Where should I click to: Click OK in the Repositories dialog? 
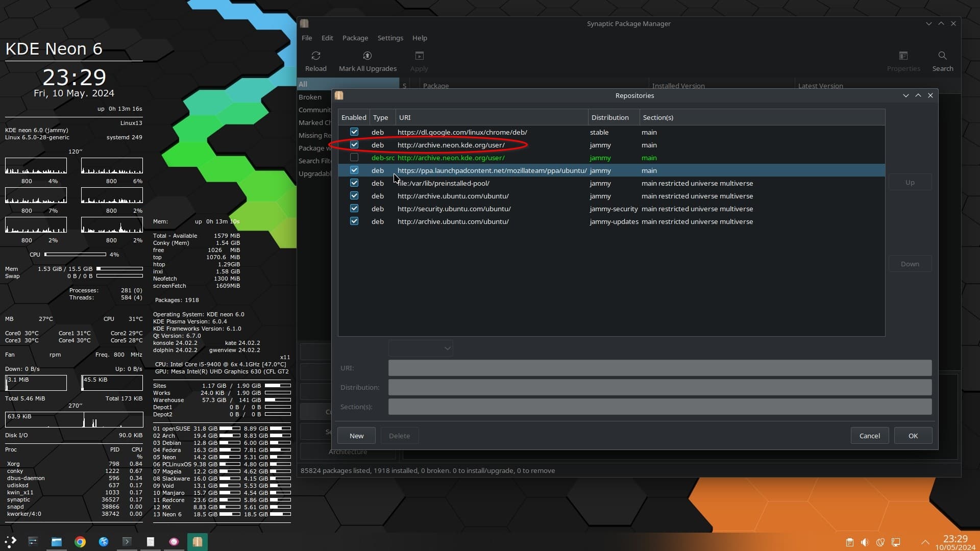click(913, 436)
